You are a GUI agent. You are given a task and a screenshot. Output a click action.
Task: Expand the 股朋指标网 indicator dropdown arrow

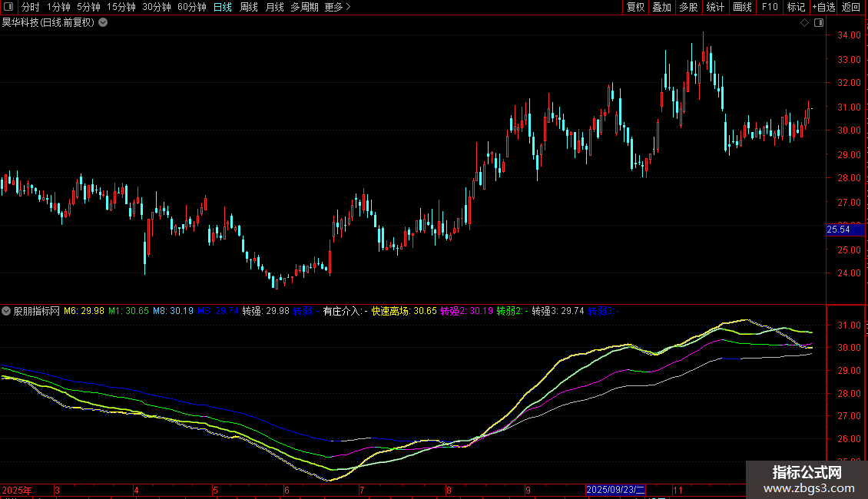7,311
